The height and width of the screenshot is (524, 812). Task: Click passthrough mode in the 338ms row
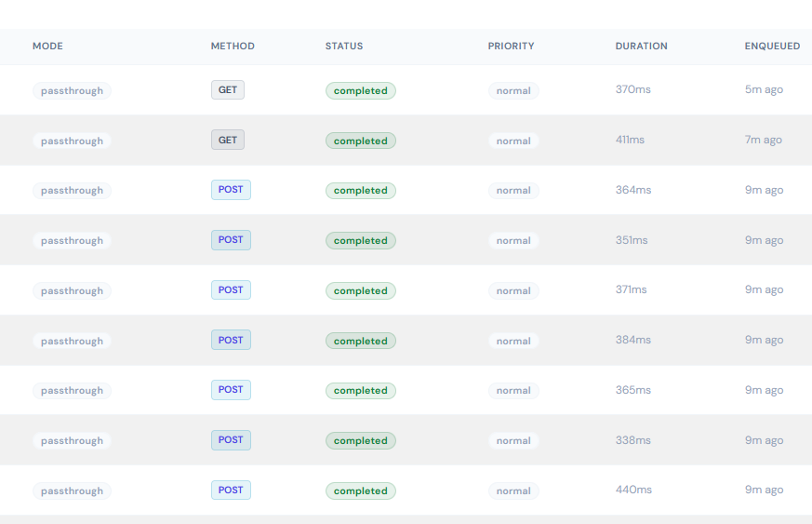pyautogui.click(x=72, y=440)
